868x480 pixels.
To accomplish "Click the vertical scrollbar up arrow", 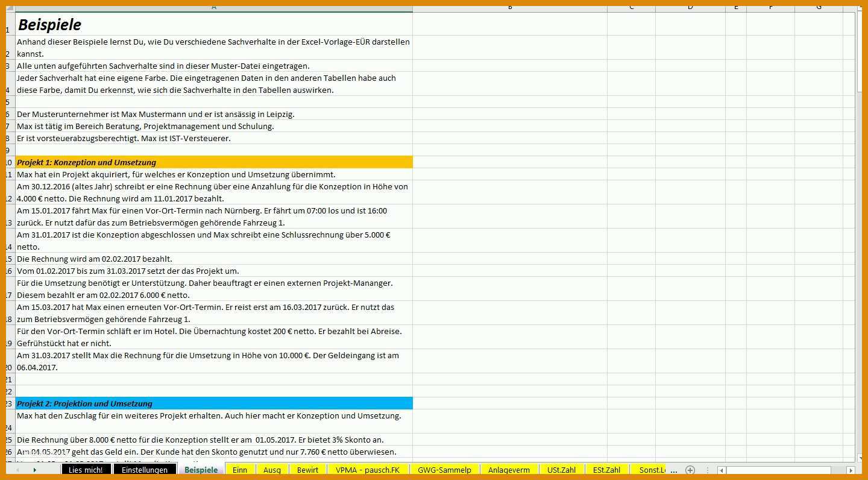I will point(859,10).
